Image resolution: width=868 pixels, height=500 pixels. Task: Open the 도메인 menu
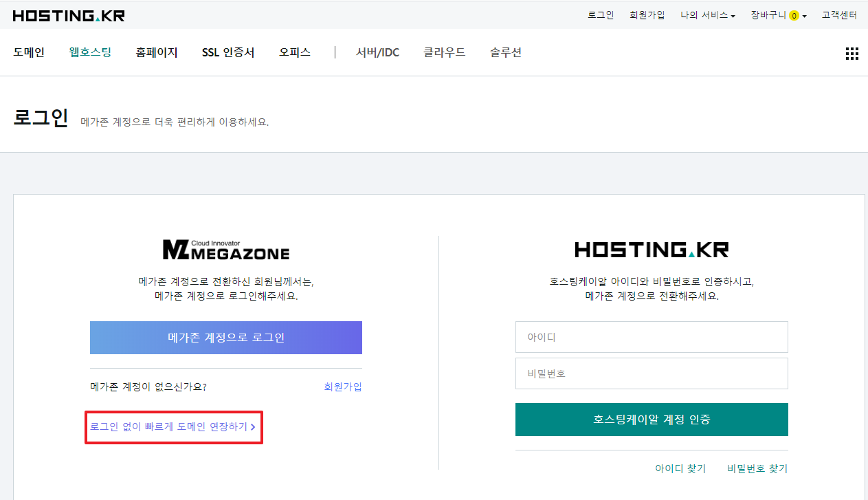pyautogui.click(x=29, y=52)
